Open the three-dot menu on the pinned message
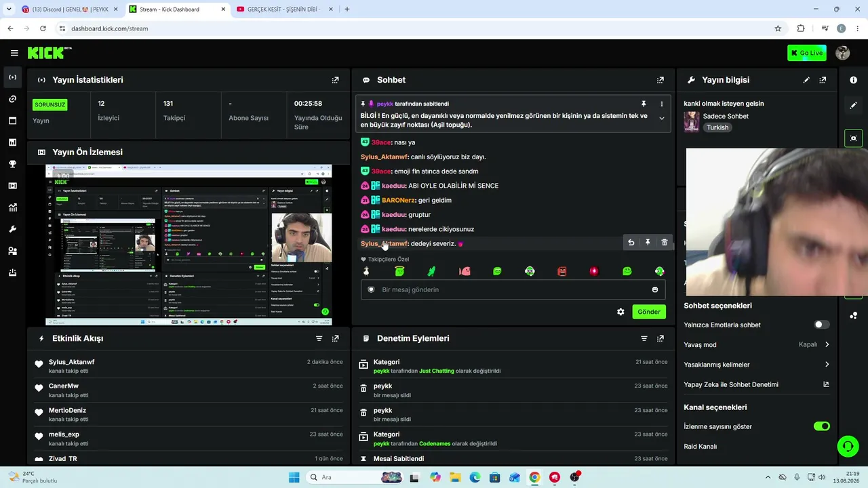The height and width of the screenshot is (488, 868). tap(662, 104)
